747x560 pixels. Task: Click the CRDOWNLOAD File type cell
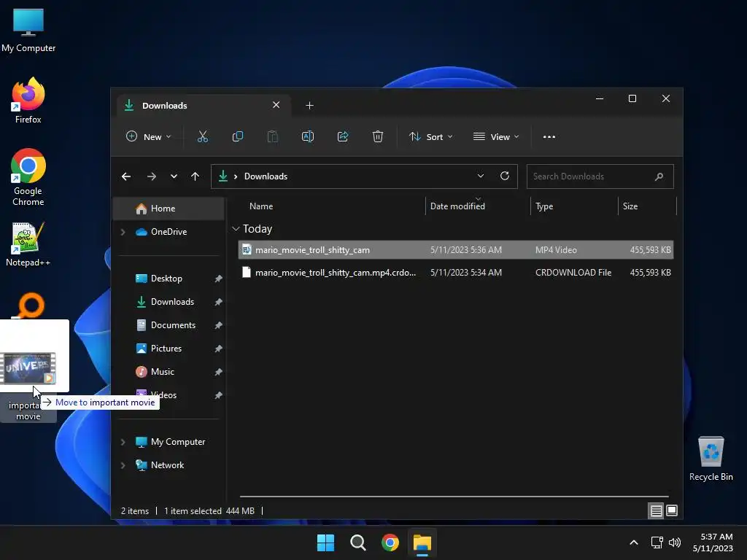tap(573, 273)
